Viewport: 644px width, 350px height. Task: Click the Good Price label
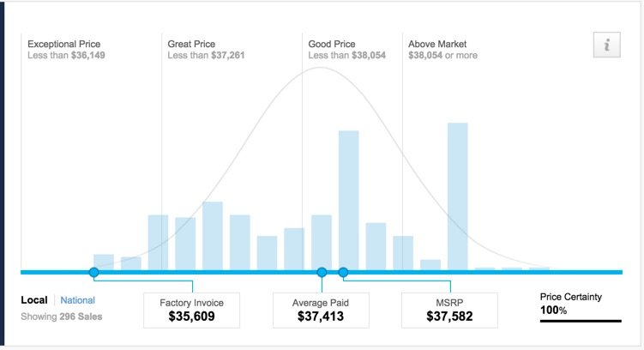point(332,44)
